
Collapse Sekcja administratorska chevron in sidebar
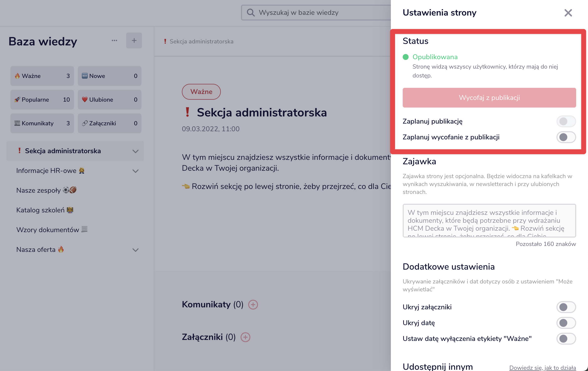point(135,151)
